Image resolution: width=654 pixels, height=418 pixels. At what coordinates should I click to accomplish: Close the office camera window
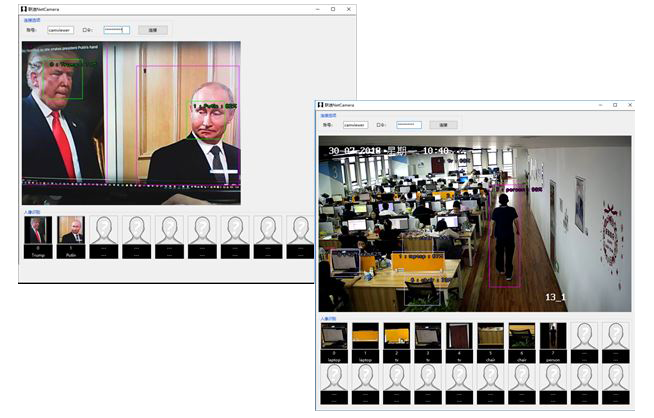[631, 105]
